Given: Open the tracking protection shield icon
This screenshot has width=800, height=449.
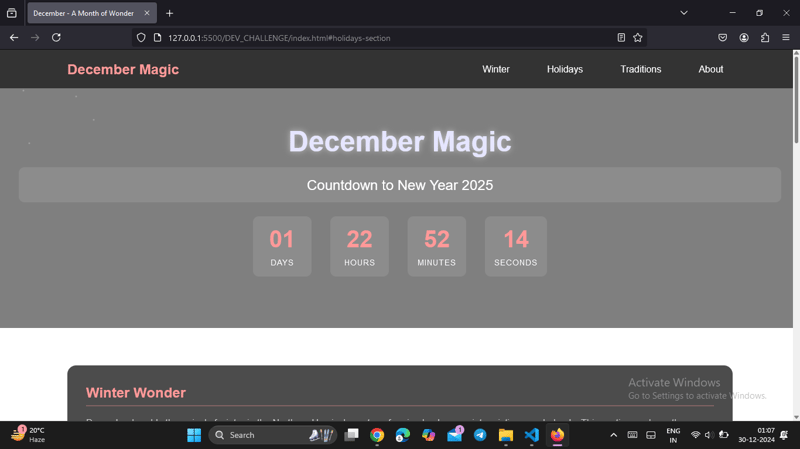Looking at the screenshot, I should (x=141, y=38).
